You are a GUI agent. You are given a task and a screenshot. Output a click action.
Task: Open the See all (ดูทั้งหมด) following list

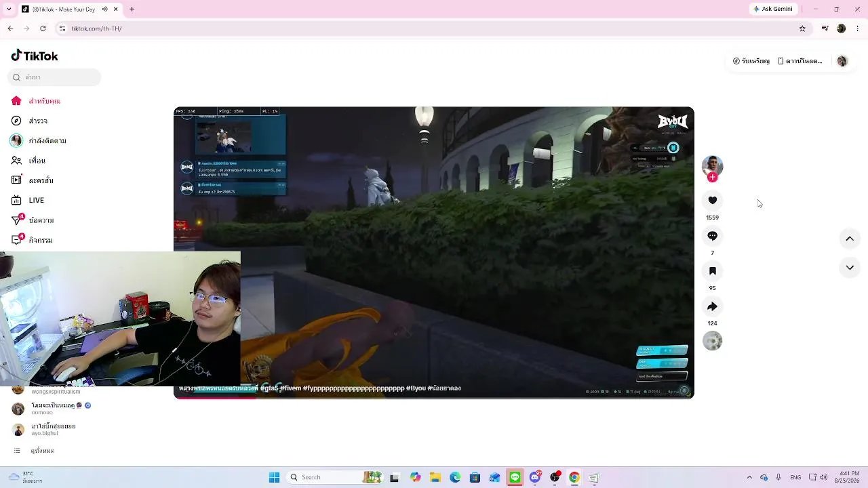(x=35, y=451)
